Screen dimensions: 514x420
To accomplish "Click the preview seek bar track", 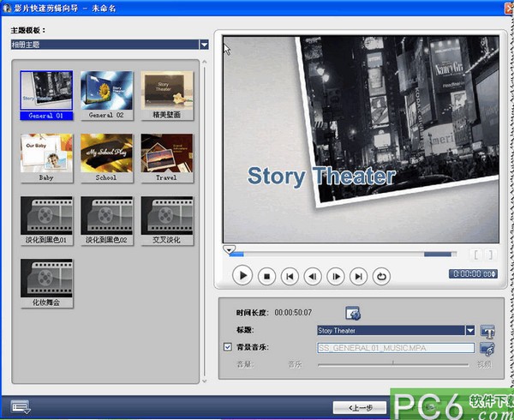I will click(343, 254).
